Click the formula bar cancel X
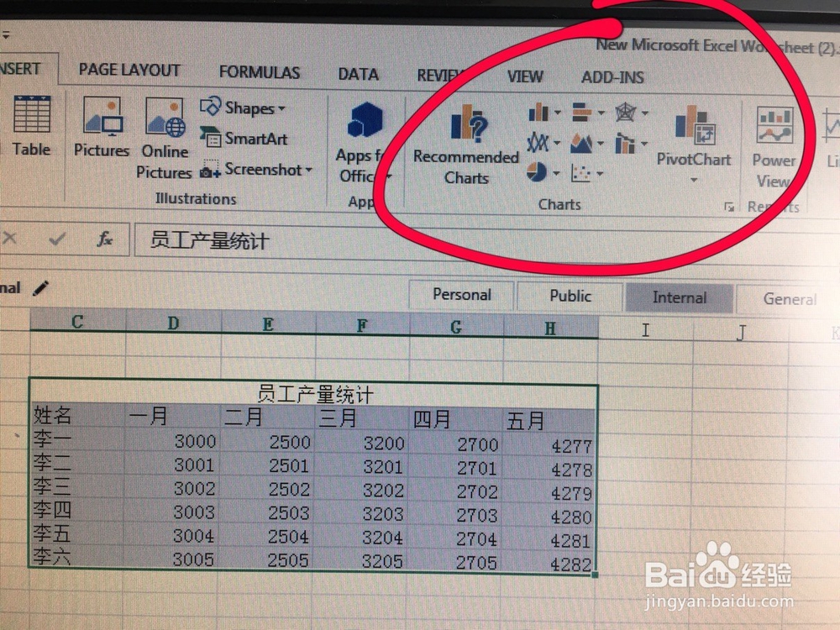Image resolution: width=840 pixels, height=630 pixels. pyautogui.click(x=9, y=238)
